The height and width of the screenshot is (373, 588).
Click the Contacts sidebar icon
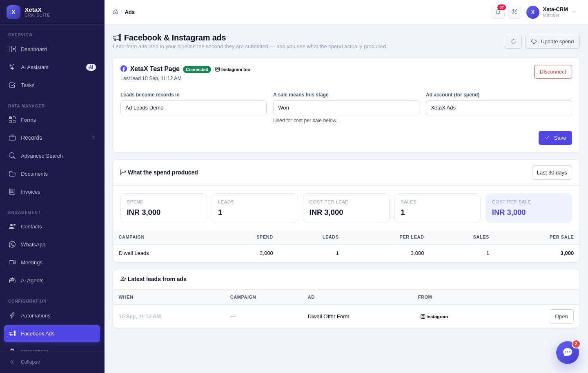12,226
